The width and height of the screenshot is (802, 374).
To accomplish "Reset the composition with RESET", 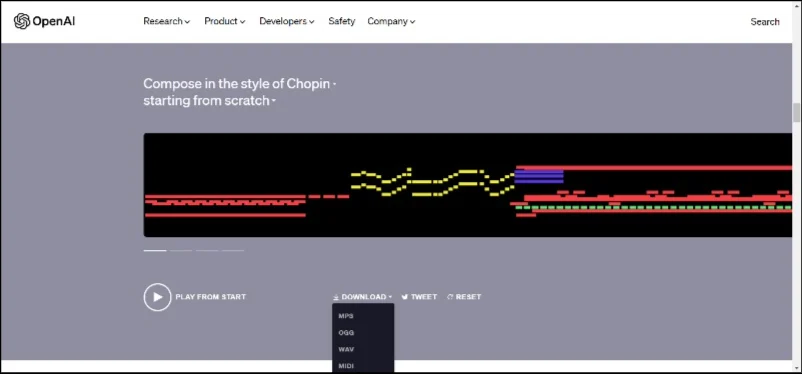I will 464,297.
